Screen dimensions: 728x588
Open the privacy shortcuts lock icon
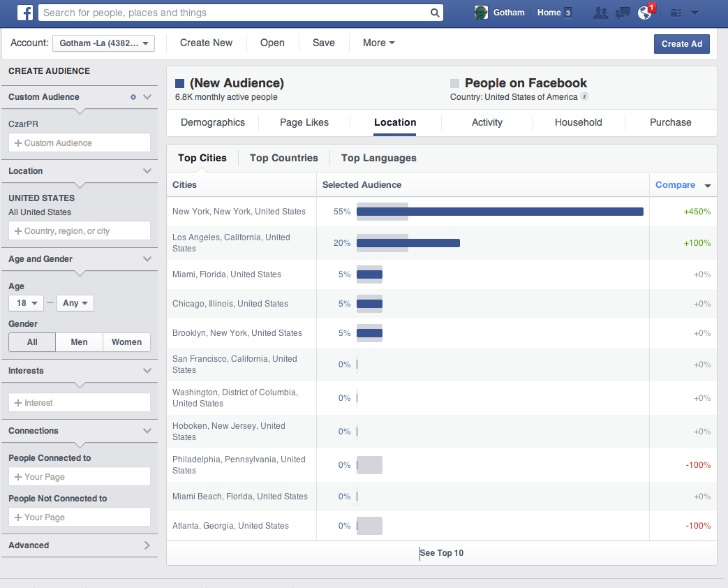click(x=675, y=13)
